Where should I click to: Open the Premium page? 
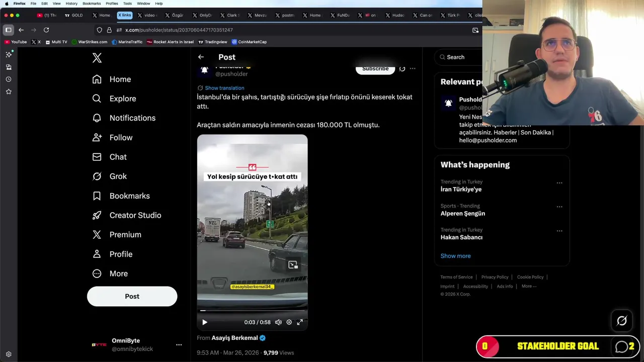(x=117, y=235)
